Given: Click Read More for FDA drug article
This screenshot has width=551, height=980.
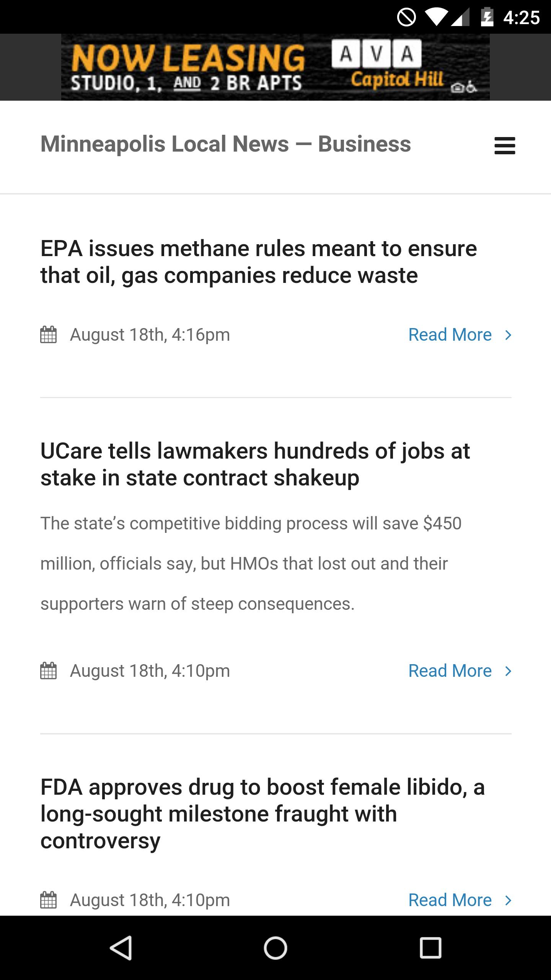Looking at the screenshot, I should point(450,900).
